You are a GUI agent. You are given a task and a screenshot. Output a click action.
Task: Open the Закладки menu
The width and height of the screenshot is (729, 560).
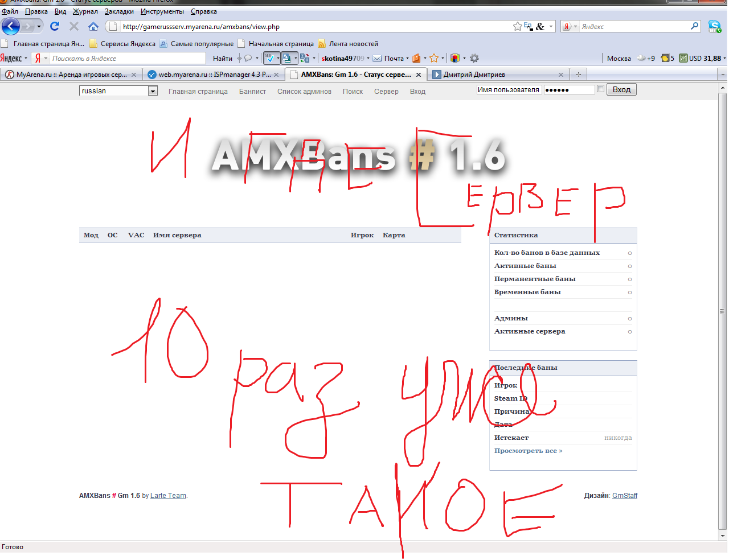[x=119, y=11]
